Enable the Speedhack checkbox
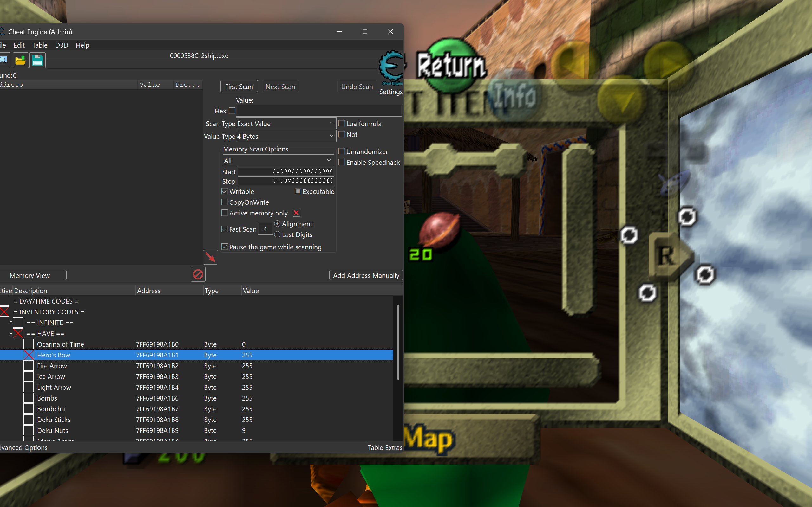Image resolution: width=812 pixels, height=507 pixels. pos(342,162)
